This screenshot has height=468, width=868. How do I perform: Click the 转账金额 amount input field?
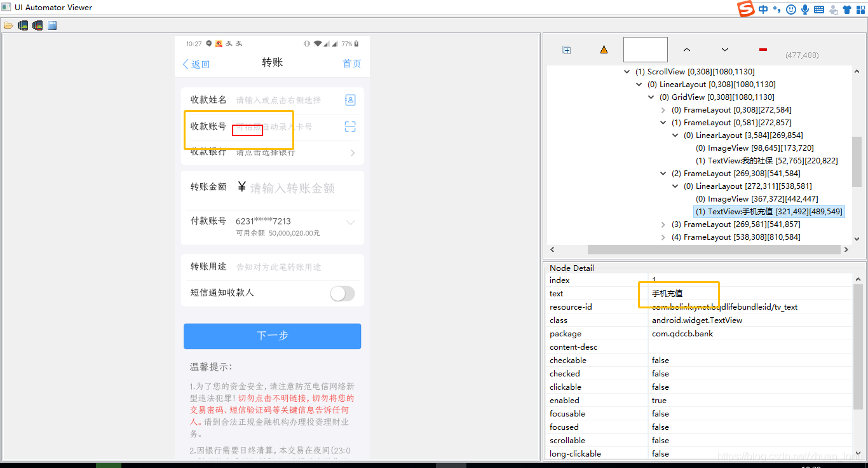tap(292, 188)
